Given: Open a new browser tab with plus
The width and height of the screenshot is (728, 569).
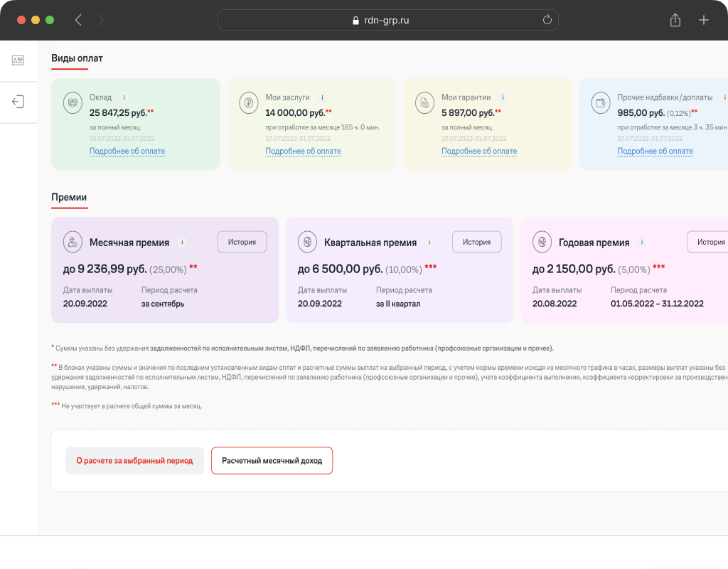Looking at the screenshot, I should point(703,20).
